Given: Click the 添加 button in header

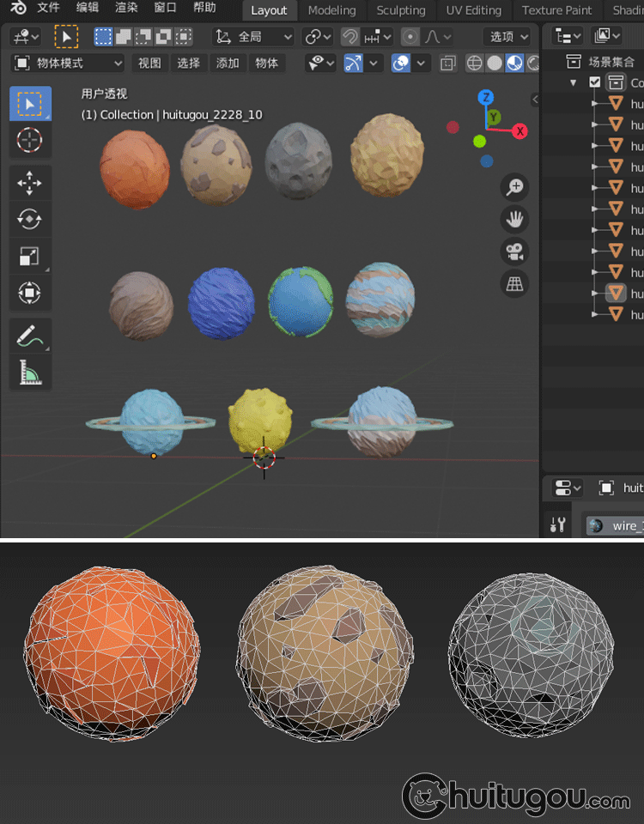Looking at the screenshot, I should [x=228, y=64].
